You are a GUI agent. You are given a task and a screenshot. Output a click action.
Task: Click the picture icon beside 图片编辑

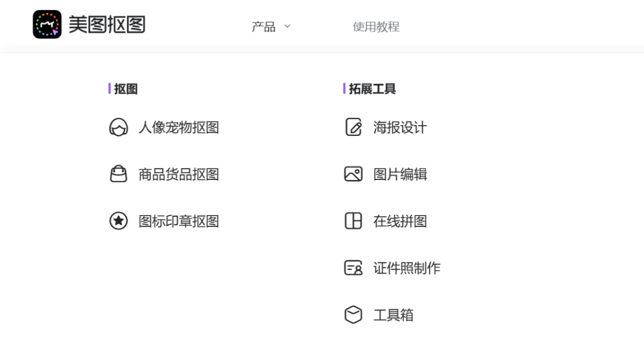pyautogui.click(x=353, y=174)
